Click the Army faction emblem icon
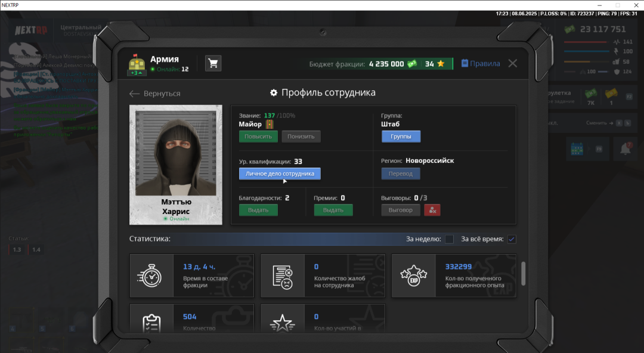 (x=137, y=64)
